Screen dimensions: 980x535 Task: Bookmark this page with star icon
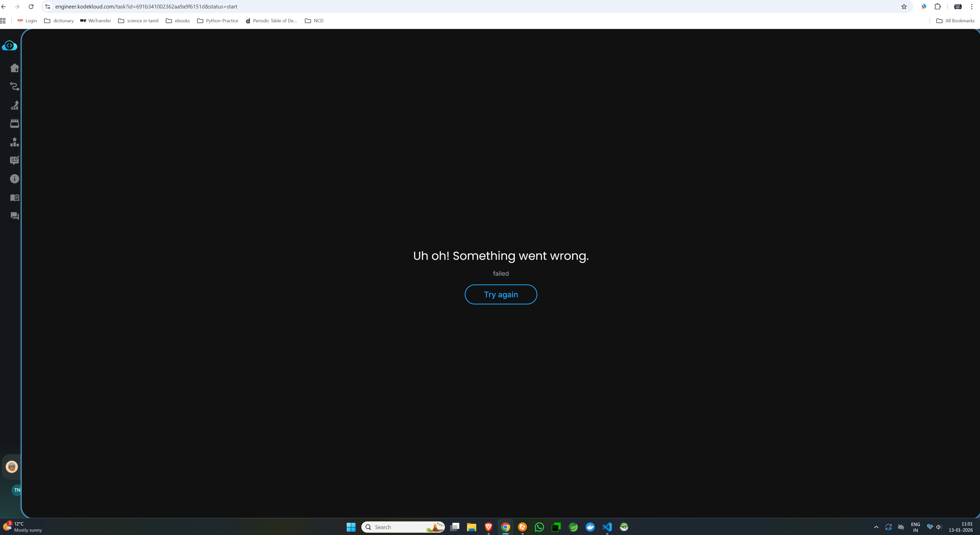pyautogui.click(x=904, y=6)
